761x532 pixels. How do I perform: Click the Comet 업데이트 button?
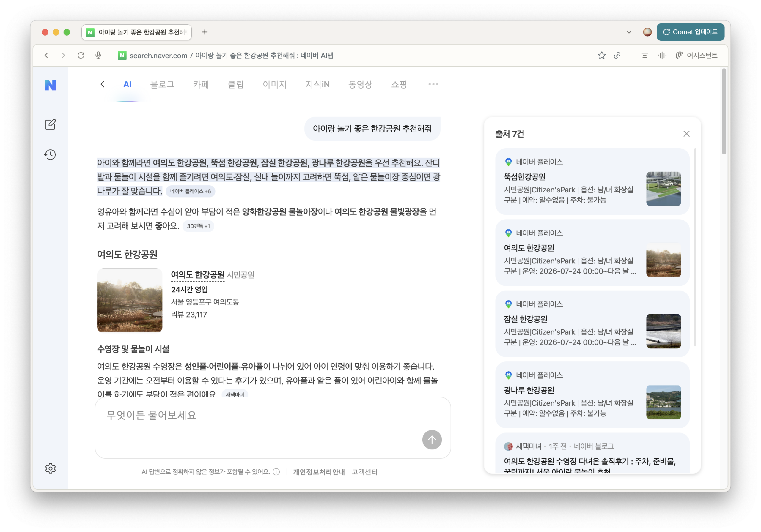tap(690, 32)
